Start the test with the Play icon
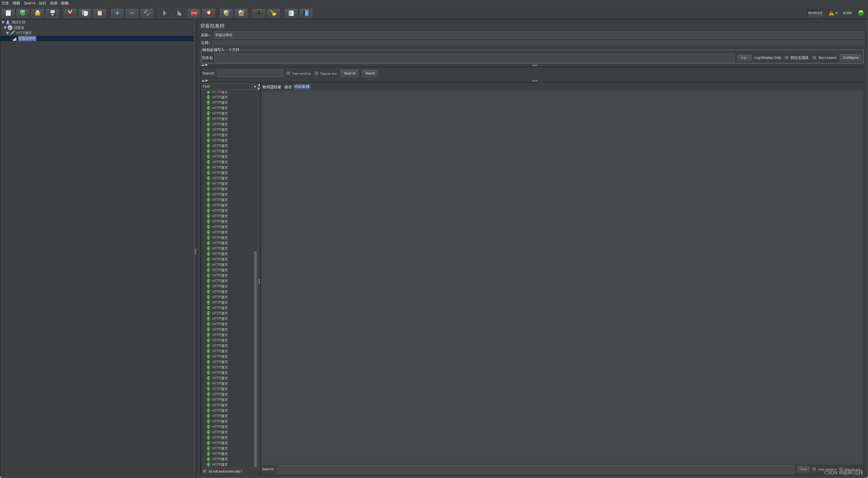This screenshot has height=478, width=868. 165,13
